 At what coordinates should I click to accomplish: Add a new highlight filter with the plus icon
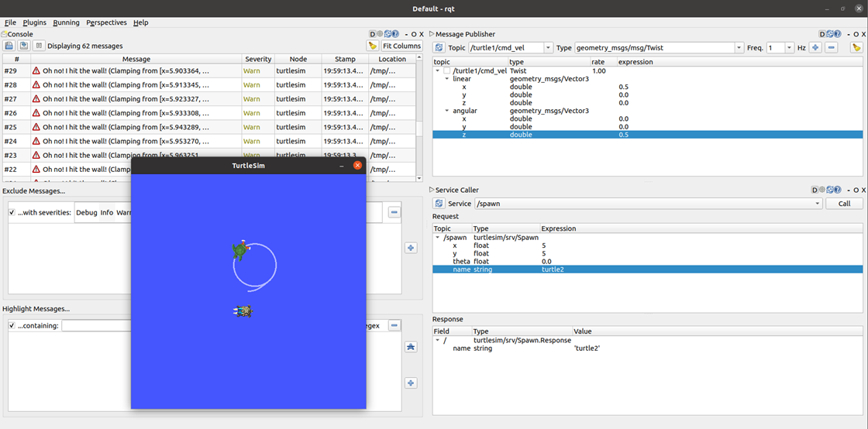pos(411,383)
